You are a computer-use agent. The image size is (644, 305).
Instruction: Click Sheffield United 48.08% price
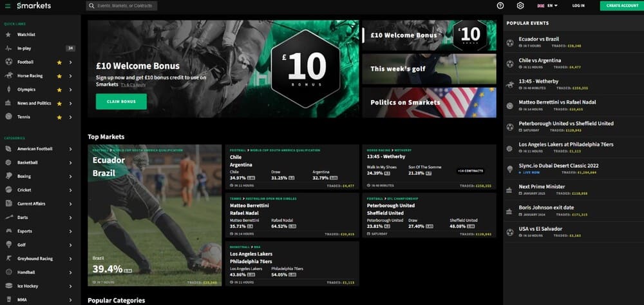click(462, 226)
